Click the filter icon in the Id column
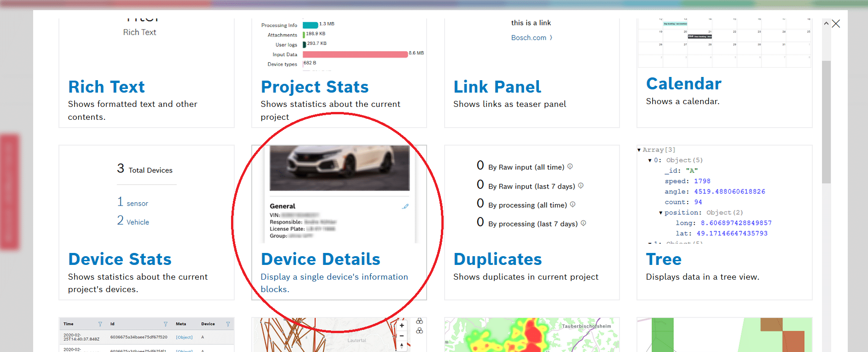Viewport: 868px width, 352px height. [166, 324]
